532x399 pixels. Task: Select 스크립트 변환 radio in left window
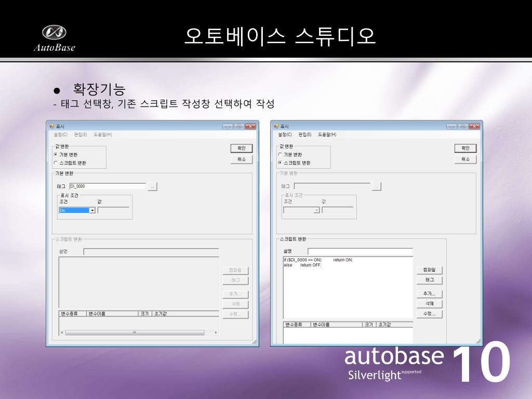pos(56,163)
